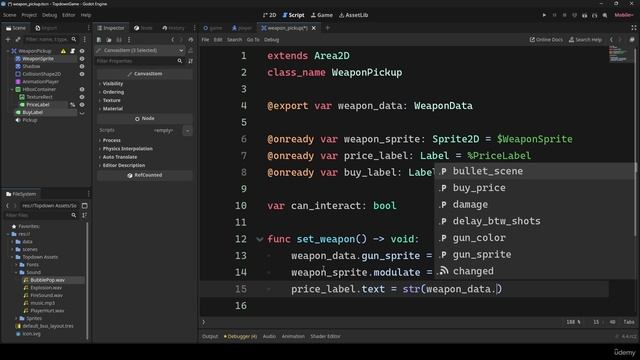Toggle Inspector property sort options icon
The height and width of the screenshot is (360, 640).
point(191,61)
